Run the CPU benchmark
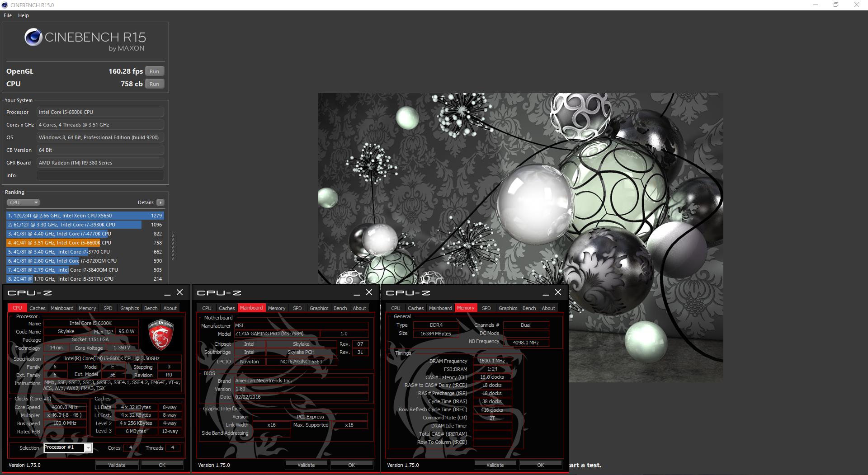The width and height of the screenshot is (868, 475). pyautogui.click(x=155, y=84)
